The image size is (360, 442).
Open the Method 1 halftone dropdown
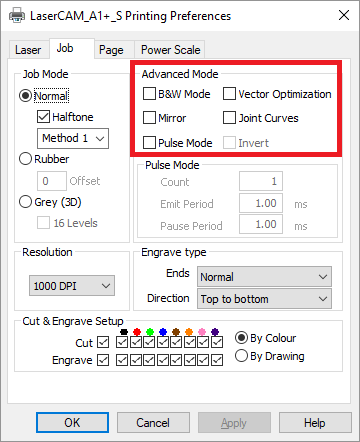pyautogui.click(x=73, y=138)
